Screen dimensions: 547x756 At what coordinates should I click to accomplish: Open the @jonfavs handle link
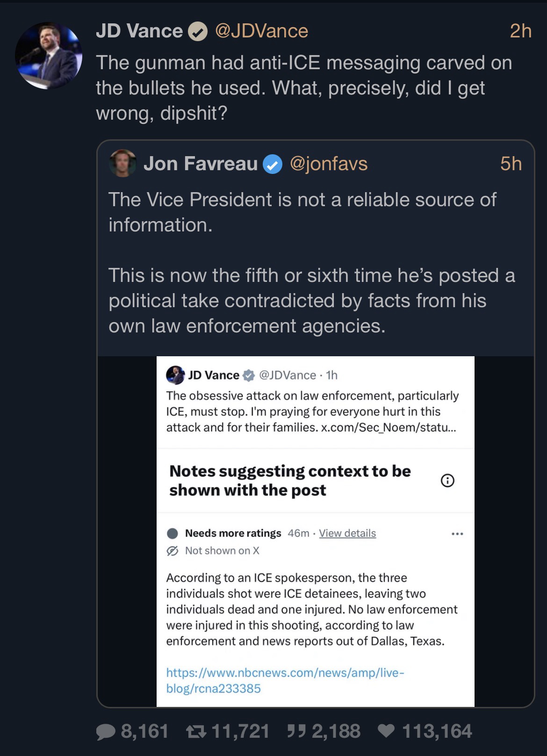pos(329,164)
